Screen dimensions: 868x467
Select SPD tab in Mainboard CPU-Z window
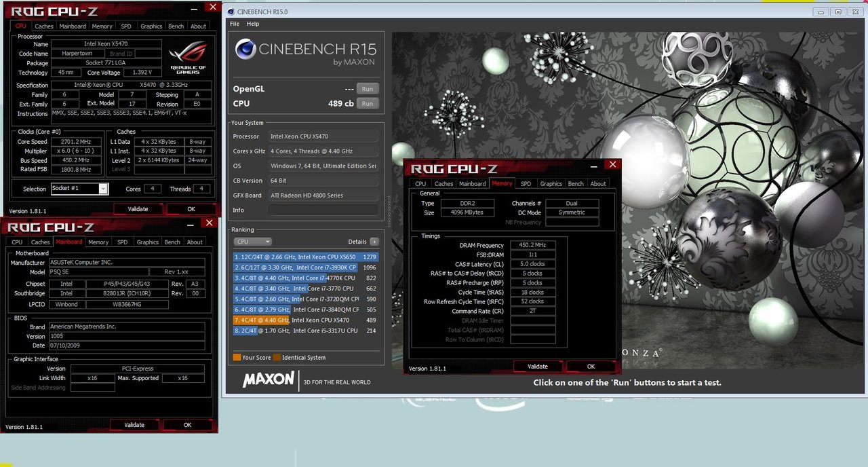[122, 242]
